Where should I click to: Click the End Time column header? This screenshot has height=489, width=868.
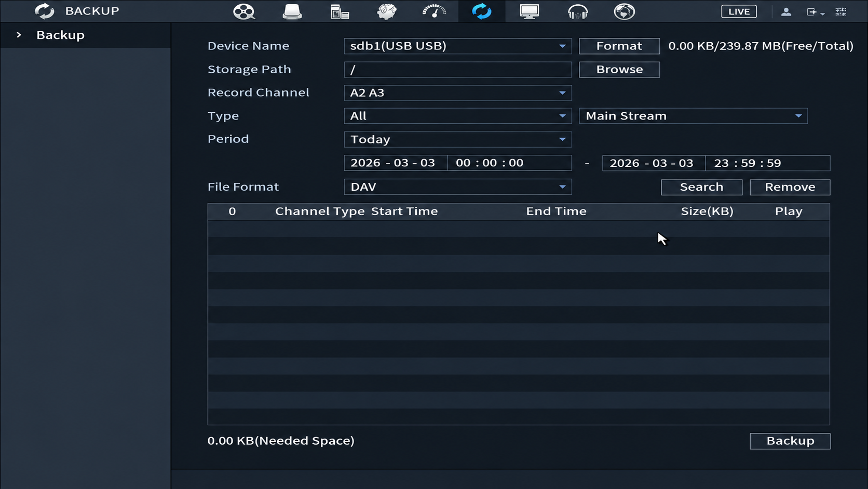[556, 211]
